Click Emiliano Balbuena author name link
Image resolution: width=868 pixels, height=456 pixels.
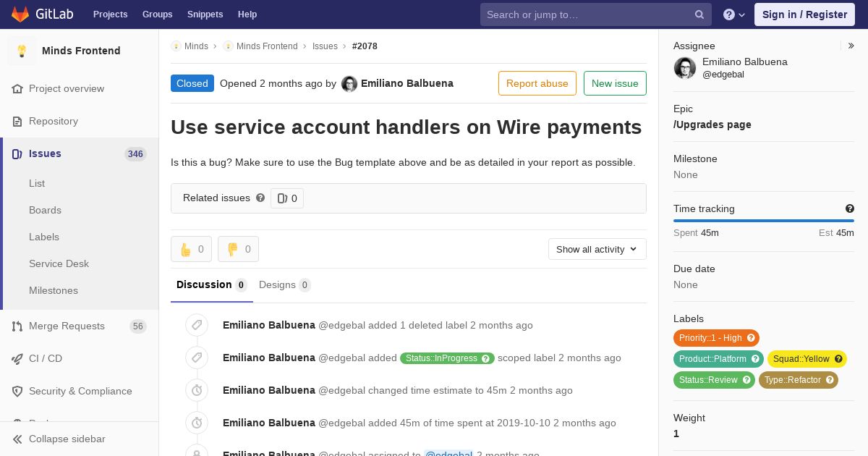coord(407,83)
